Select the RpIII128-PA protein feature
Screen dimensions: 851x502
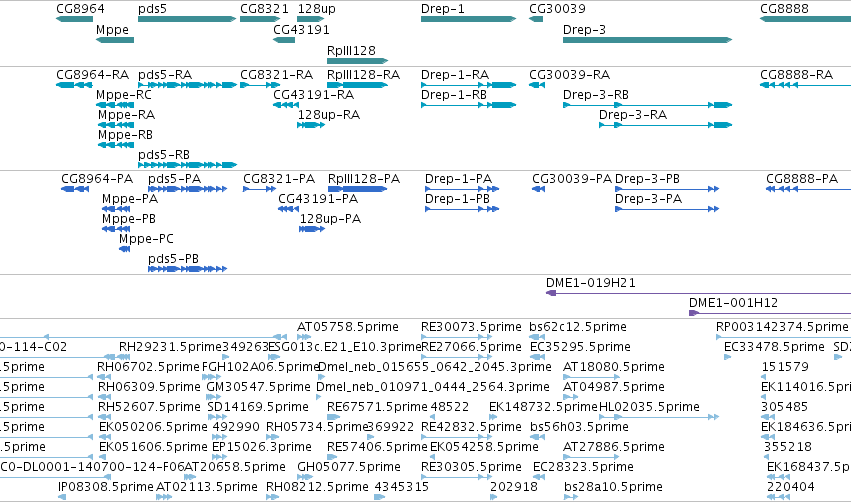pyautogui.click(x=358, y=189)
